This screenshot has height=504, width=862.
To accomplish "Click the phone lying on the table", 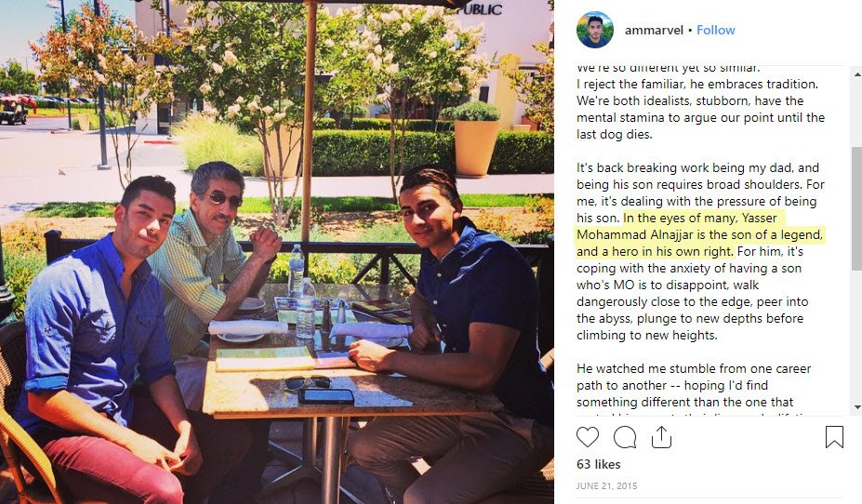I will (x=326, y=396).
